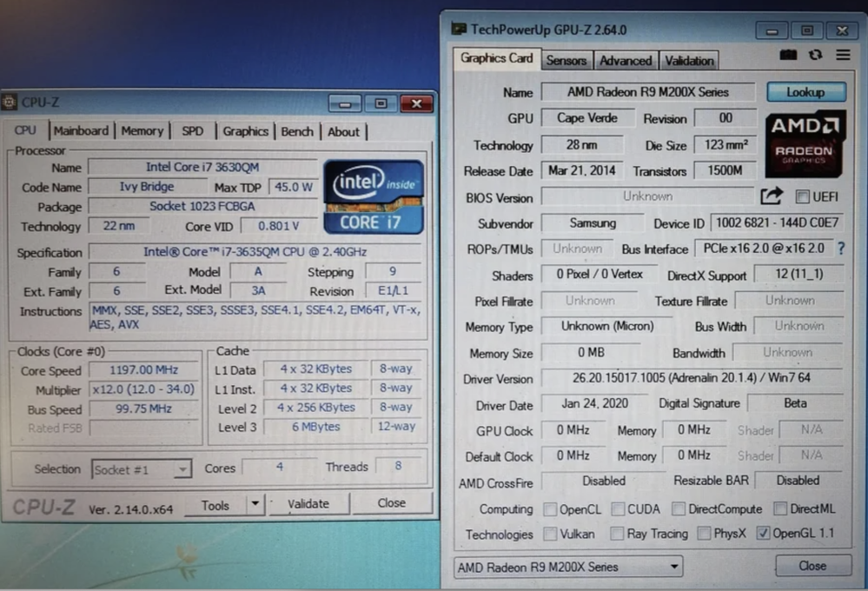Click the Close button in GPU-Z
Viewport: 868px width, 591px height.
click(x=812, y=566)
